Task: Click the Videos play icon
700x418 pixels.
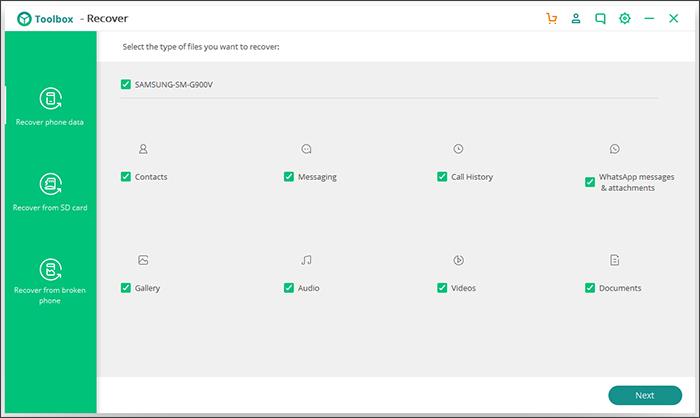Action: click(458, 260)
